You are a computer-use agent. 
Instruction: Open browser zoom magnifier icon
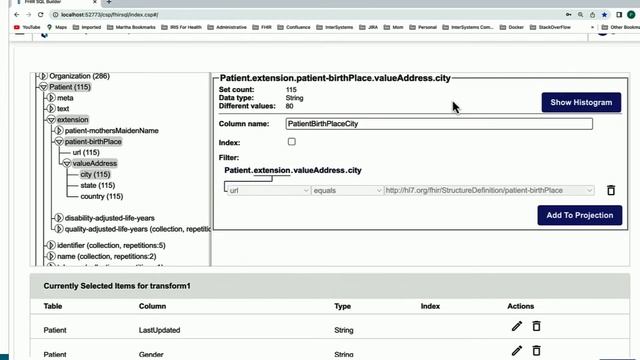pos(580,15)
